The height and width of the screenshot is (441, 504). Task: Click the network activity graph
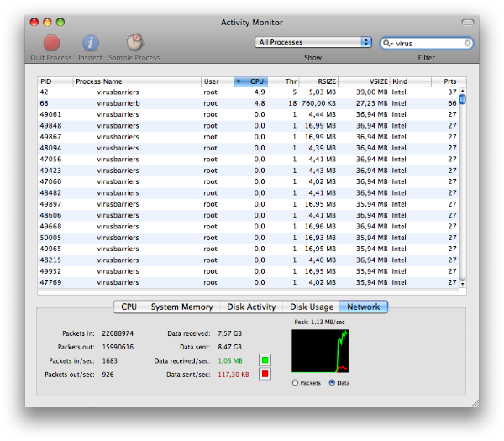320,350
